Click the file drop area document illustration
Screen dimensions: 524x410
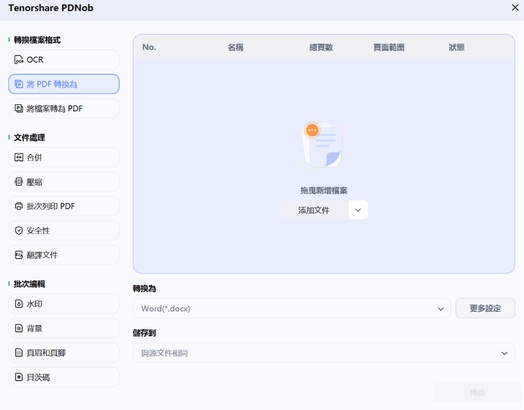coord(321,145)
